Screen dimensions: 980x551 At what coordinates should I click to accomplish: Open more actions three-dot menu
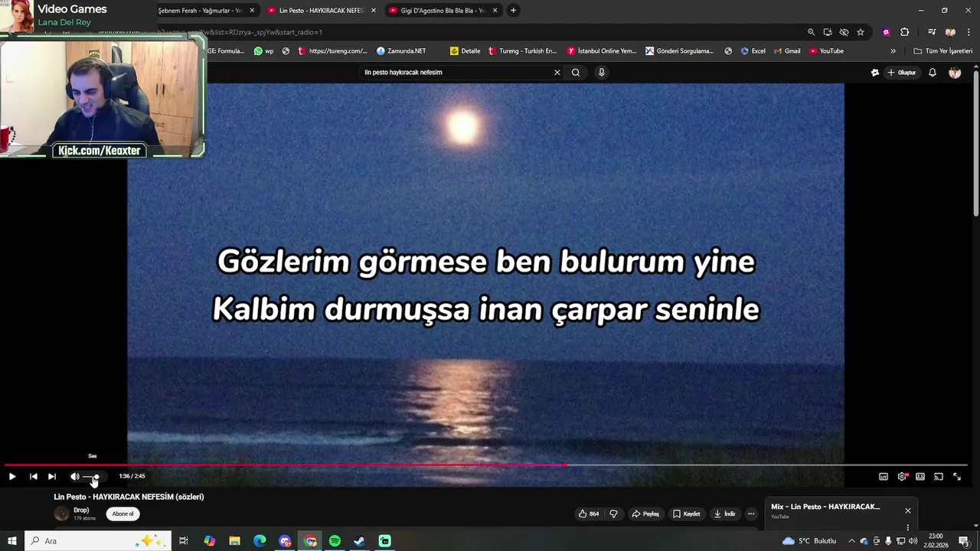pyautogui.click(x=751, y=514)
